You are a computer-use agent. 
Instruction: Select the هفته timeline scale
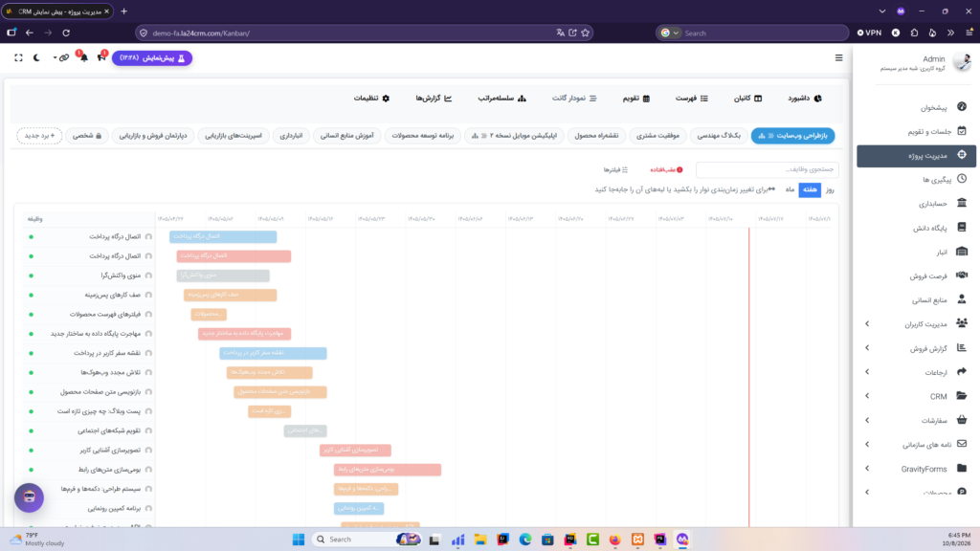coord(810,189)
